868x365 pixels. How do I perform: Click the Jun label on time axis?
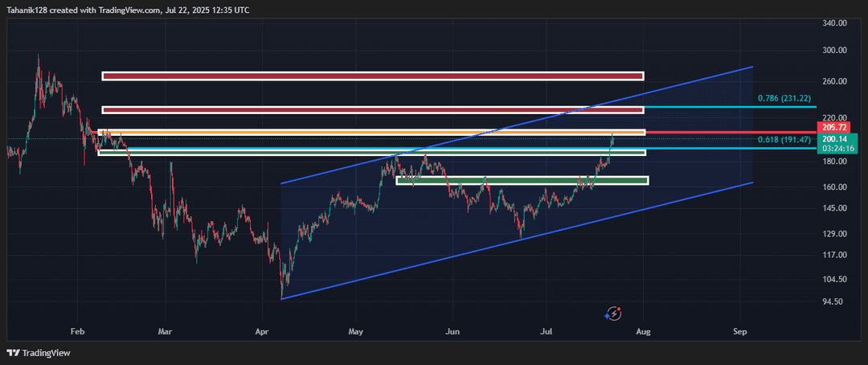pos(452,332)
